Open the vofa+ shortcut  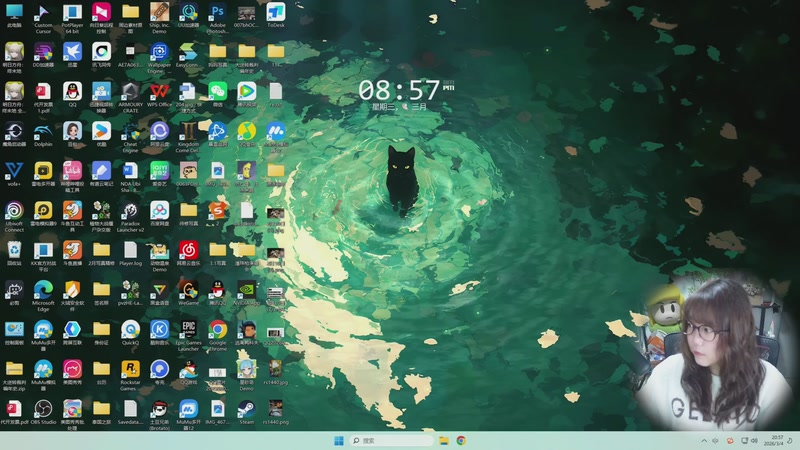pos(14,174)
